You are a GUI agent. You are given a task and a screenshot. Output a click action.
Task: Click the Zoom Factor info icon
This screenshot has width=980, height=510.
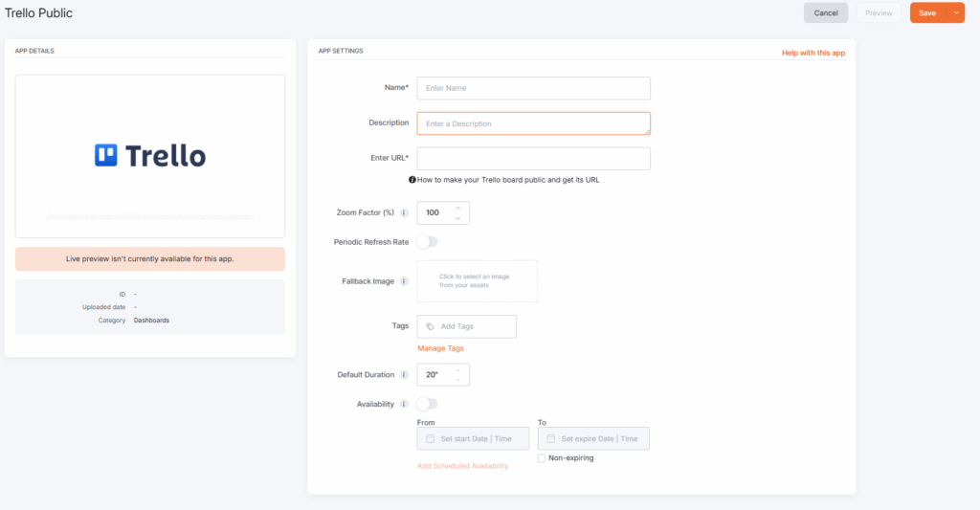click(405, 213)
